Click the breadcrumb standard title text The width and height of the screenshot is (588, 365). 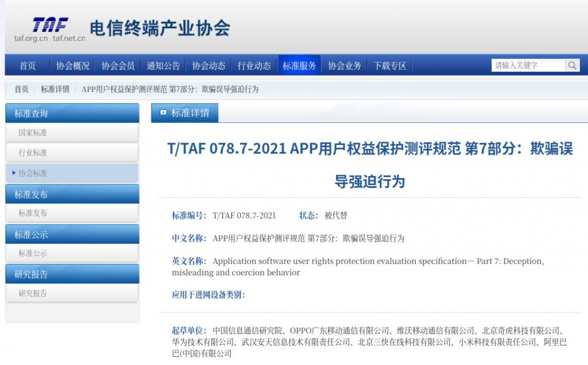click(170, 89)
